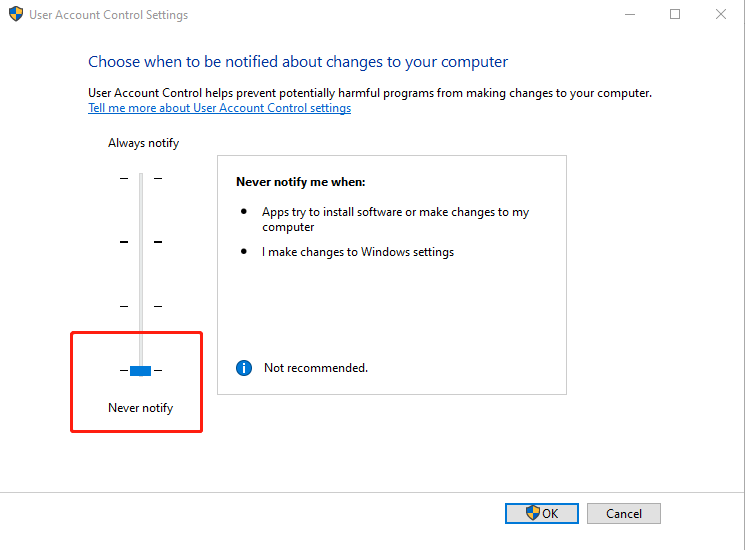Click the UAC shield icon in title bar
This screenshot has width=745, height=550.
click(x=15, y=15)
